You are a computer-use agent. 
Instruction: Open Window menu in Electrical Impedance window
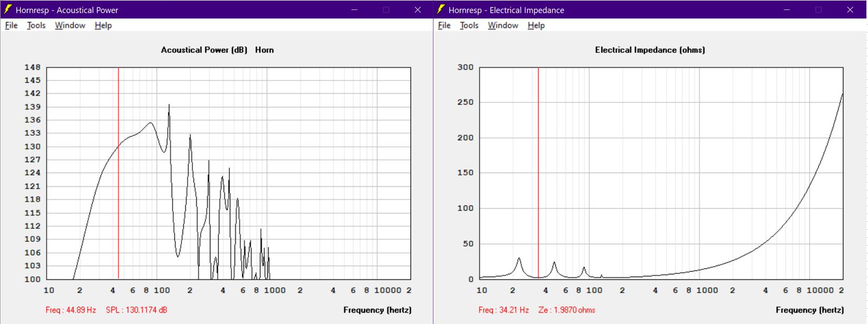pyautogui.click(x=503, y=25)
